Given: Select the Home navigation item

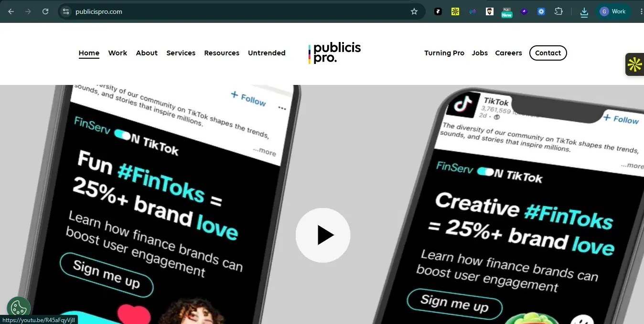Looking at the screenshot, I should click(x=89, y=53).
